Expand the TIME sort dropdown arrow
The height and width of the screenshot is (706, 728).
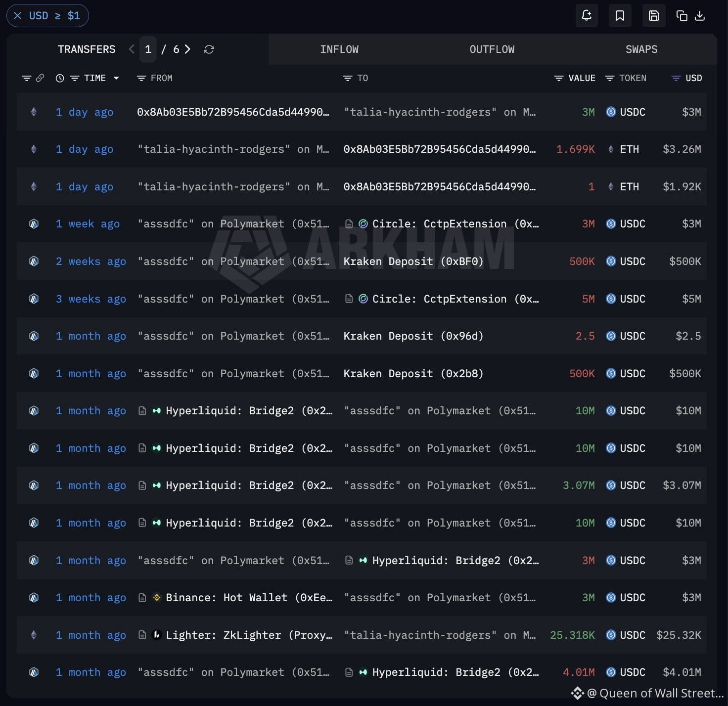[116, 78]
